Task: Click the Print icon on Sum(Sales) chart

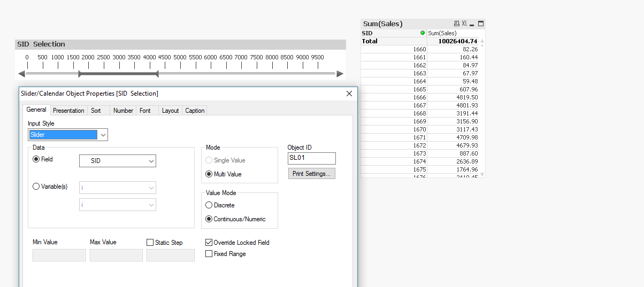Action: click(x=456, y=24)
